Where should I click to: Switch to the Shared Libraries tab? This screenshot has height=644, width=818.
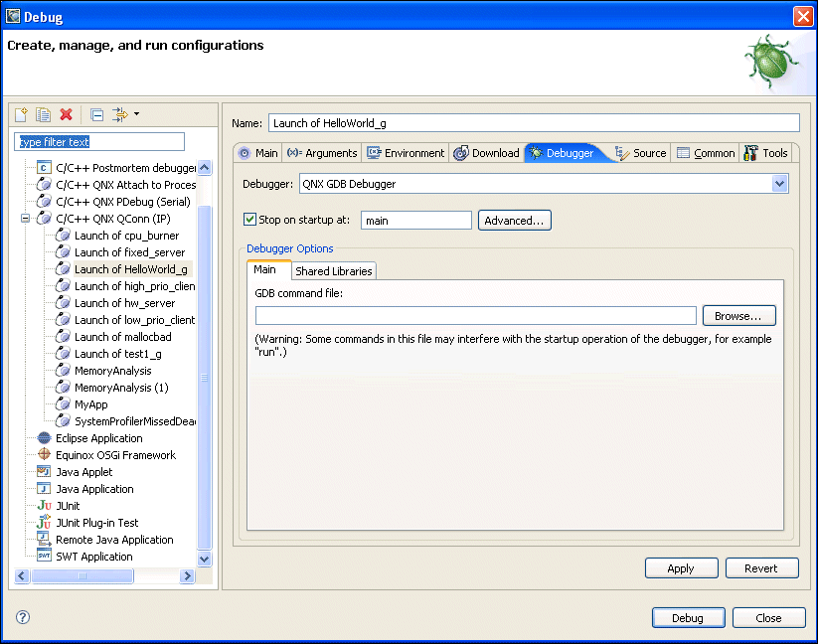[333, 269]
